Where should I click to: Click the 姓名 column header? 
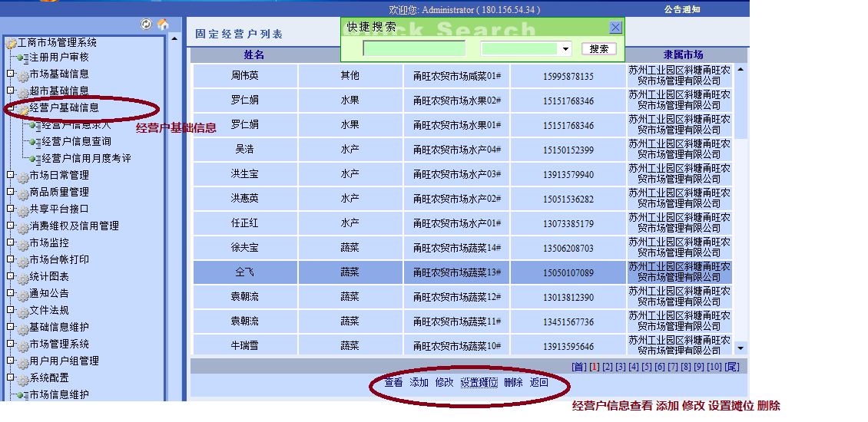tap(253, 54)
